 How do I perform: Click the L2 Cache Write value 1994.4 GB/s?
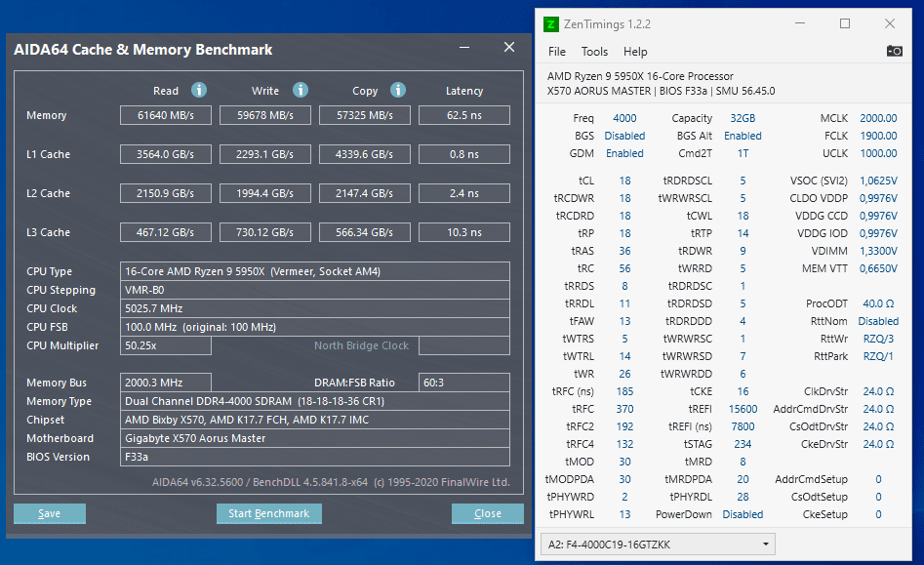(265, 193)
